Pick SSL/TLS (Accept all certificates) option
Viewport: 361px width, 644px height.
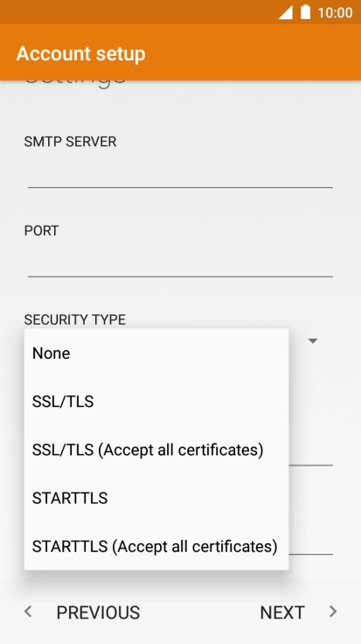[x=156, y=450]
